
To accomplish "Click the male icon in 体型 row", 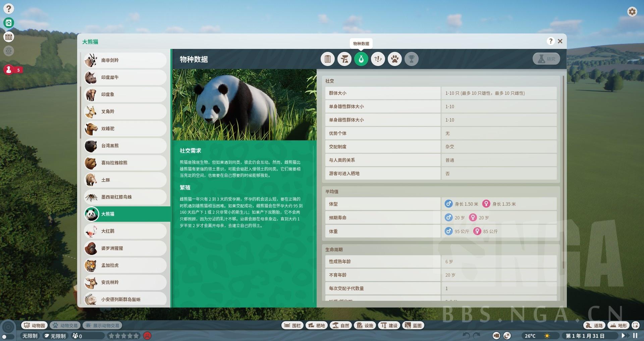I will point(448,204).
